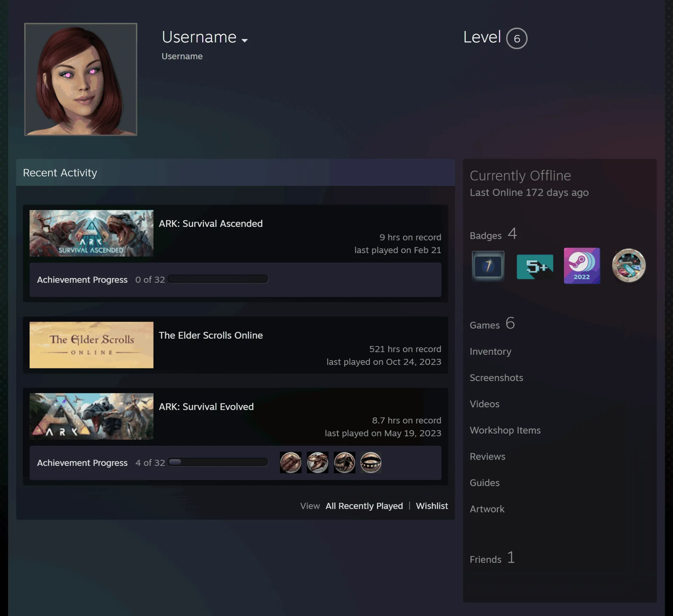Viewport: 673px width, 616px height.
Task: View fourth achievement icon with studded collar
Action: [371, 462]
